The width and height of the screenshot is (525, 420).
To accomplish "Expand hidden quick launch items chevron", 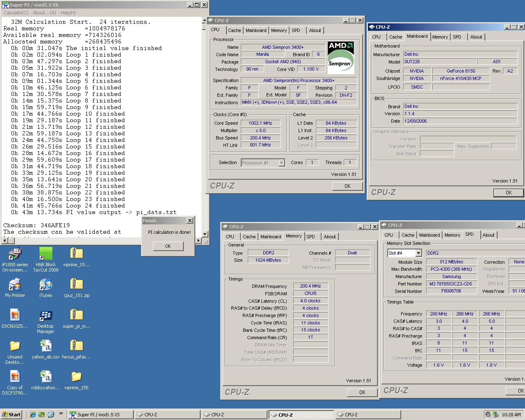I will pos(61,413).
